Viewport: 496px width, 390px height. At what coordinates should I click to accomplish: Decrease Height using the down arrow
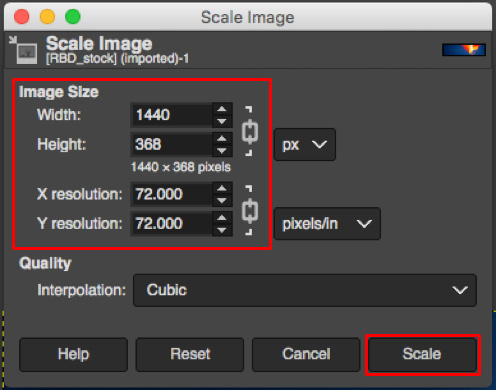(x=222, y=150)
